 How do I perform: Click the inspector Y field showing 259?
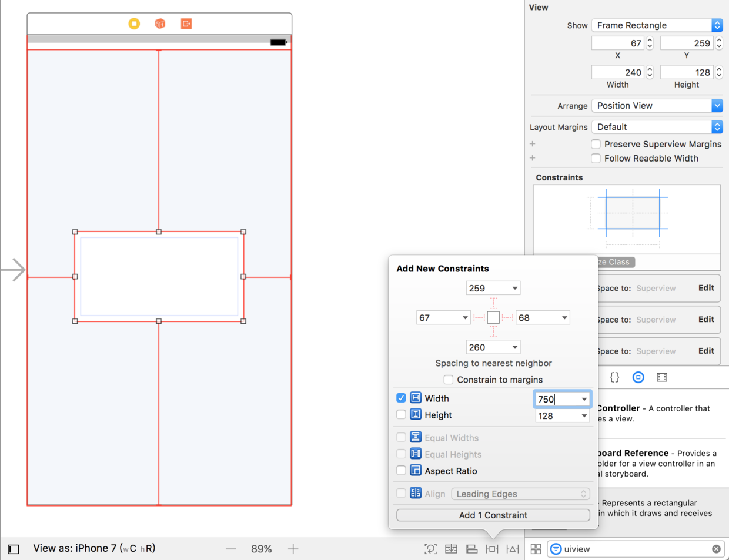[x=687, y=43]
